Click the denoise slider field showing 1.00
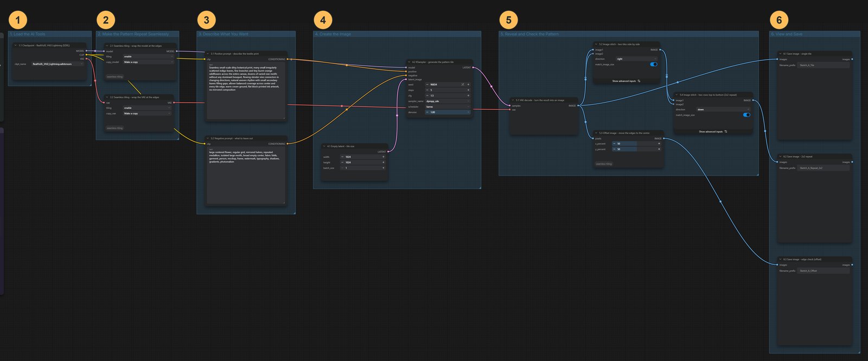 coord(448,112)
